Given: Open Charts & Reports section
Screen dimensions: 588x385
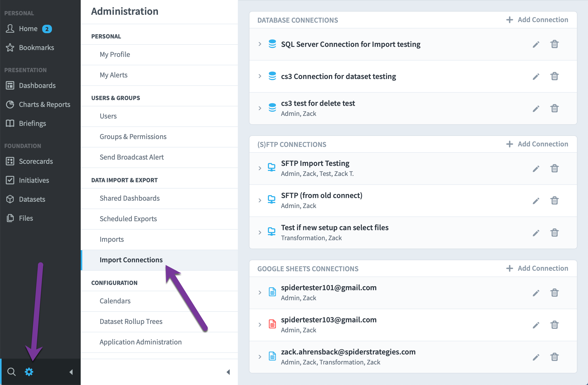Looking at the screenshot, I should 38,105.
